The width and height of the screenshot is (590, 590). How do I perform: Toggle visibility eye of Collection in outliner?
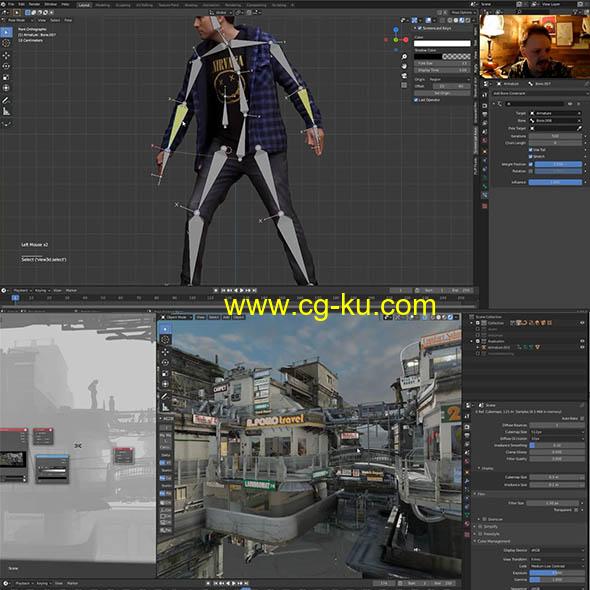click(582, 323)
